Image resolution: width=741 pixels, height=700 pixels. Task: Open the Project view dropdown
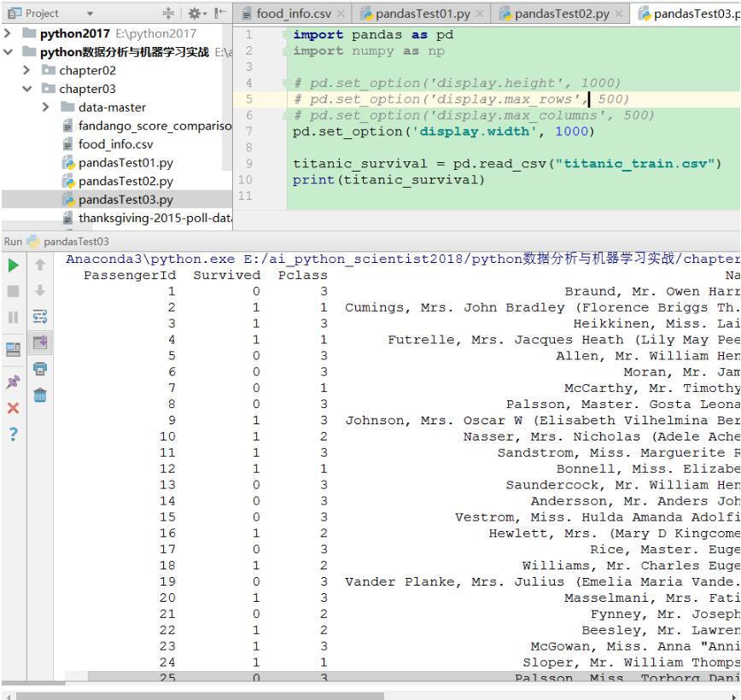coord(90,14)
